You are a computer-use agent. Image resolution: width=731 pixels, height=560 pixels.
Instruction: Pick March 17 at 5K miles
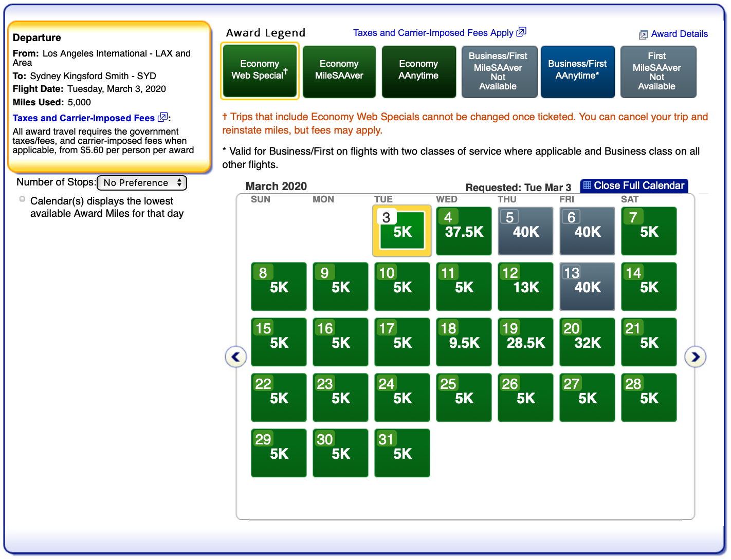(402, 342)
